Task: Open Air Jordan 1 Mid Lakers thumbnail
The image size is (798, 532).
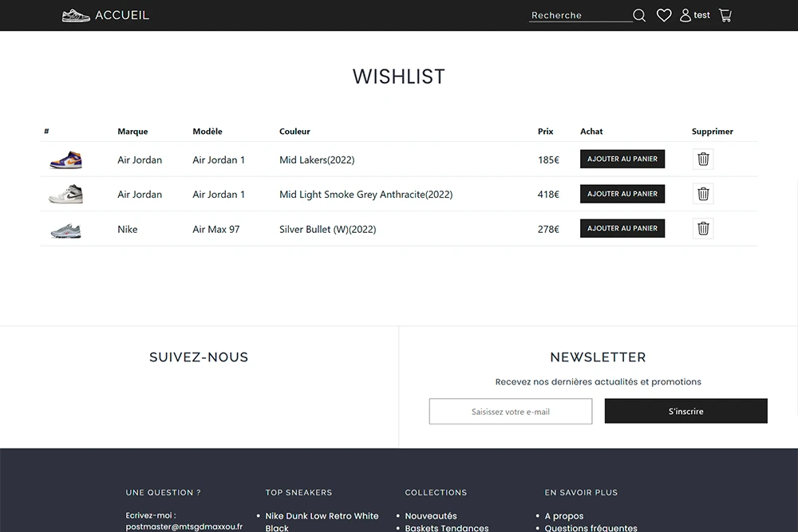Action: pyautogui.click(x=65, y=160)
